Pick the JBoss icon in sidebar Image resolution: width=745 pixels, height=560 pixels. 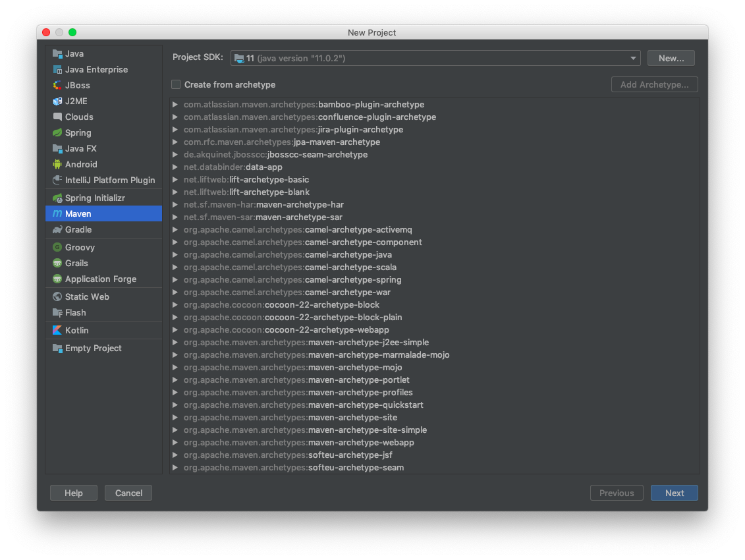57,85
